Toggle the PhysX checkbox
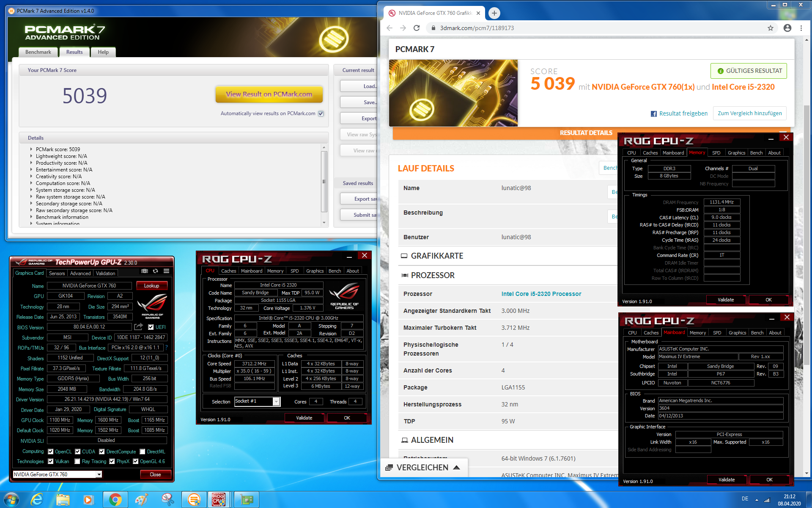812x508 pixels. [x=112, y=461]
